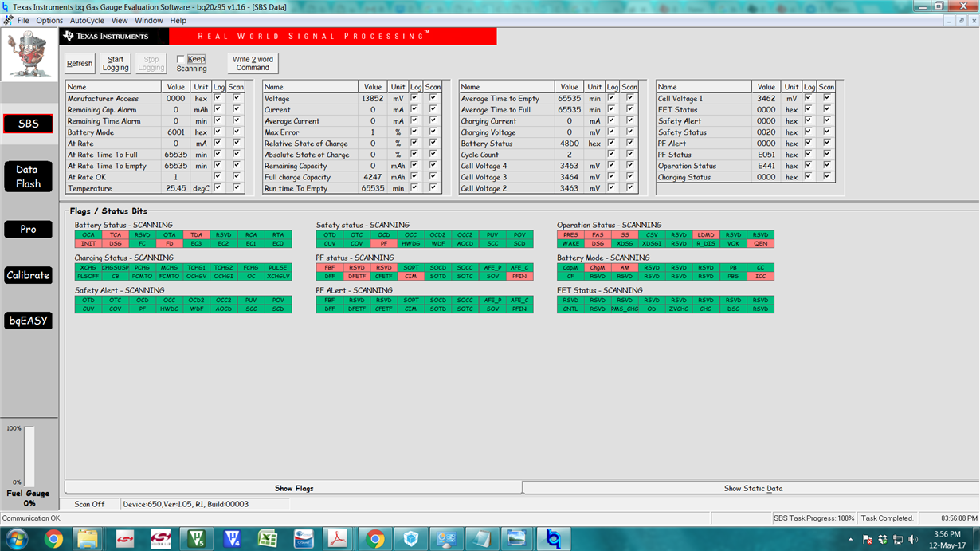The height and width of the screenshot is (551, 980).
Task: Open the View menu
Action: (120, 20)
